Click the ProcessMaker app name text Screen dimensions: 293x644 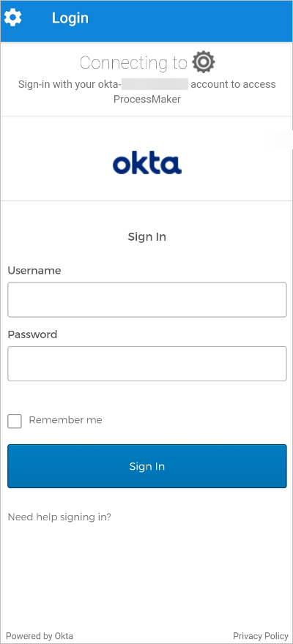(x=147, y=100)
